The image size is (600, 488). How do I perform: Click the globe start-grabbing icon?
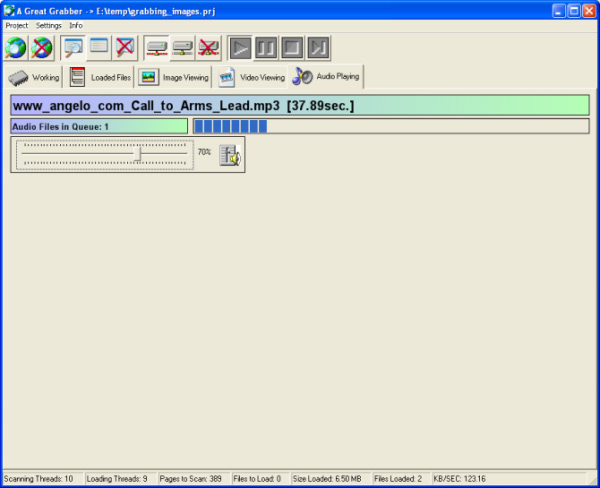[16, 47]
